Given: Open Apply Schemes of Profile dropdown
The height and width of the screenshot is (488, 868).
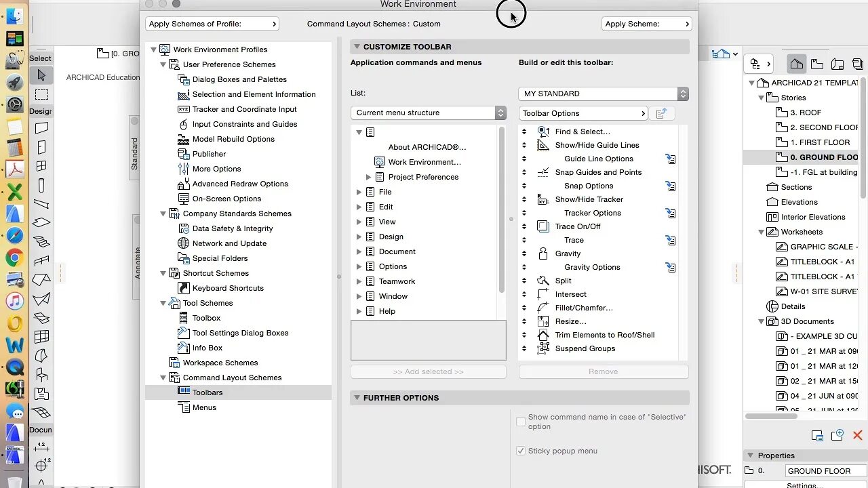Looking at the screenshot, I should tap(212, 24).
